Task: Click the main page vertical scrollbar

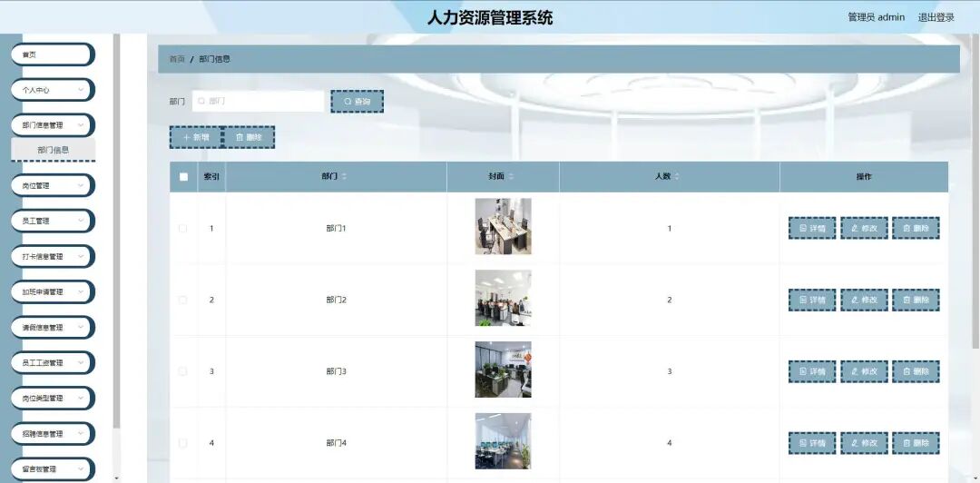Action: click(976, 191)
